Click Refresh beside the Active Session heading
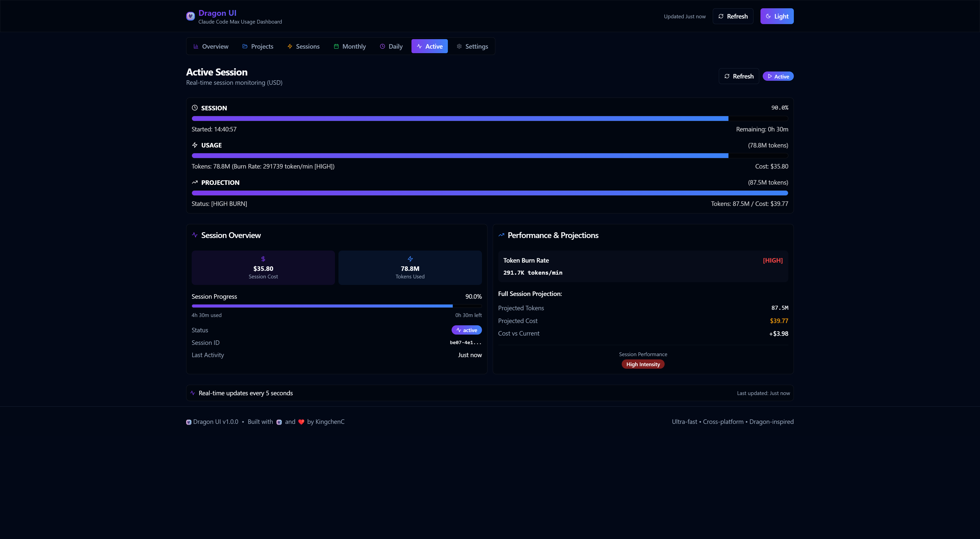 point(739,76)
